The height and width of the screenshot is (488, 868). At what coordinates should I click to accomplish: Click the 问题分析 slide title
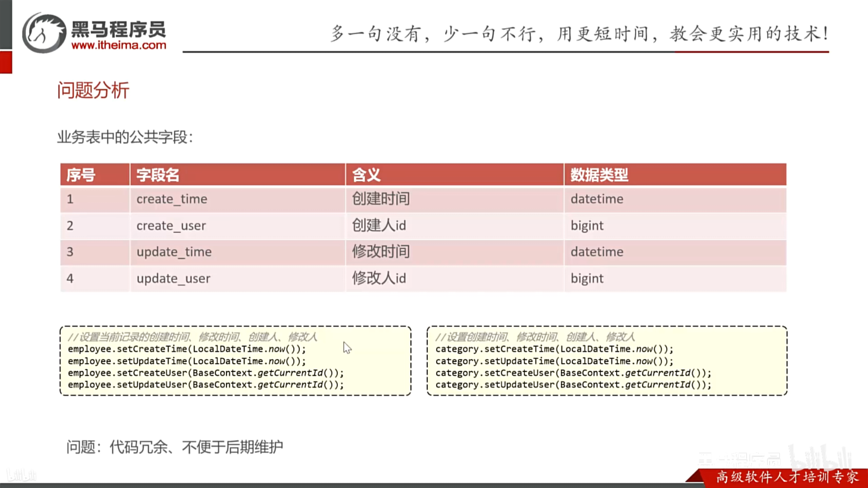[93, 90]
